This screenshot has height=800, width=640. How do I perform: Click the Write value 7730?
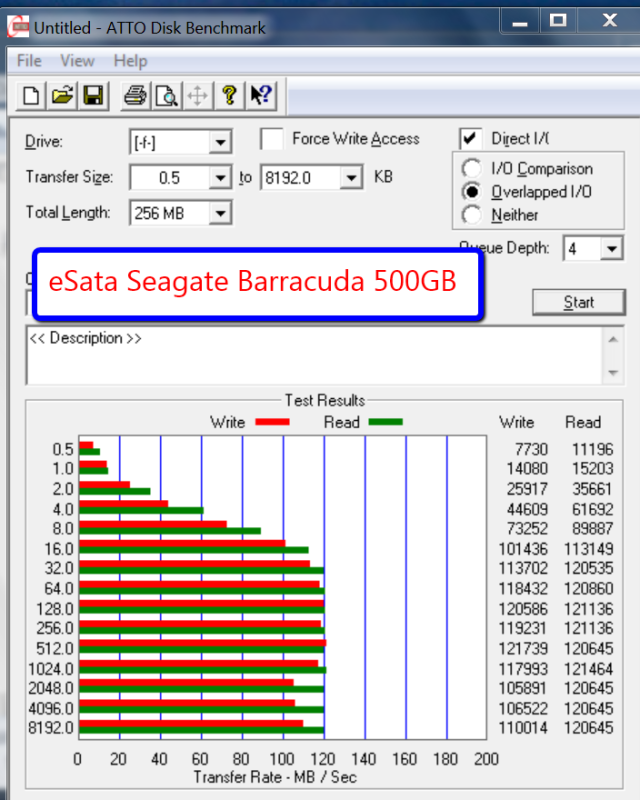531,449
